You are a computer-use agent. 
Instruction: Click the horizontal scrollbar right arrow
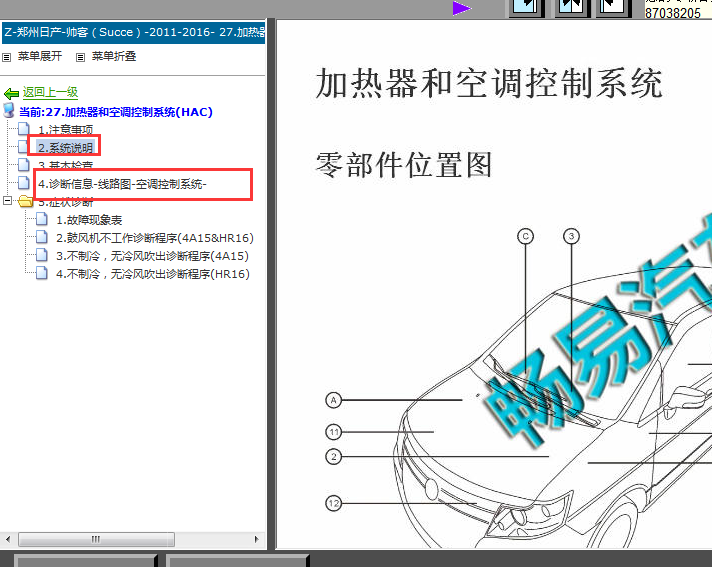(257, 539)
